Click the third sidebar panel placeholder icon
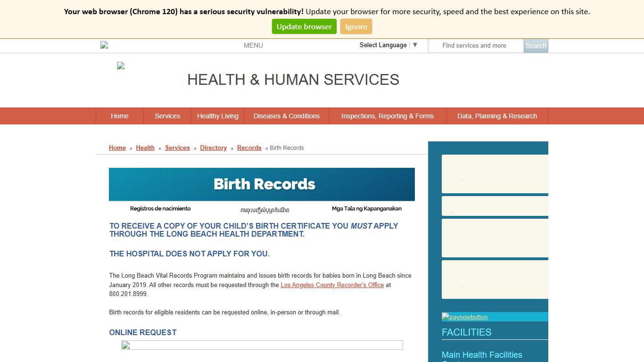644x362 pixels. [461, 243]
